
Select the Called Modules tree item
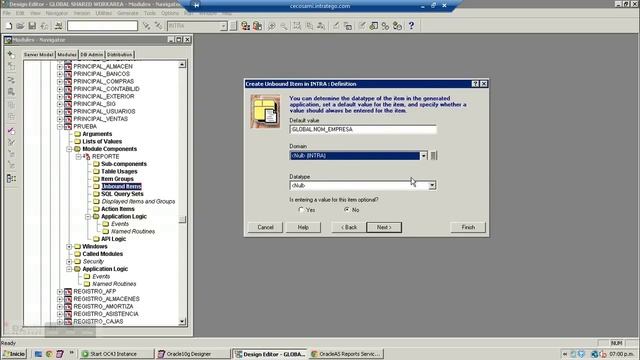coord(102,254)
